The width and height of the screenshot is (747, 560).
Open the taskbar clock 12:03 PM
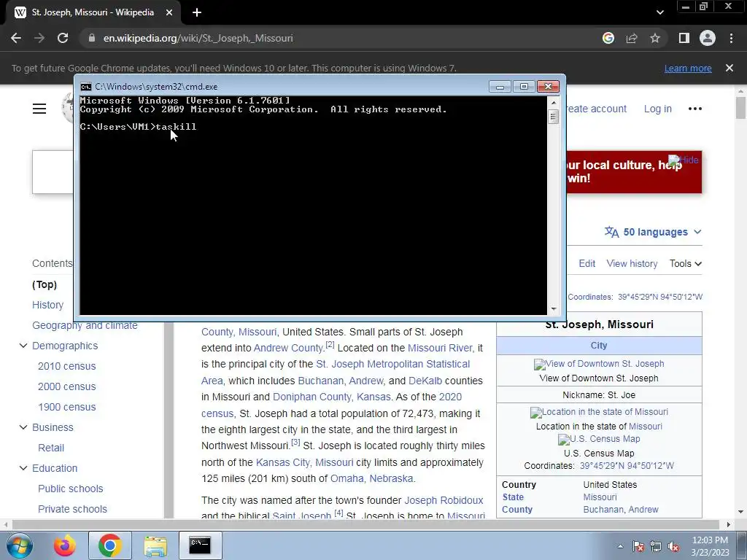click(x=710, y=546)
